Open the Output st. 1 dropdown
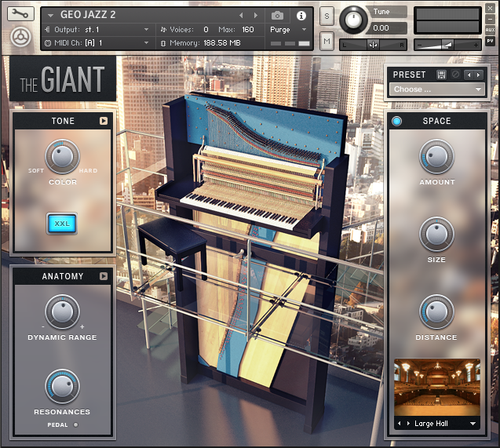 pos(97,30)
